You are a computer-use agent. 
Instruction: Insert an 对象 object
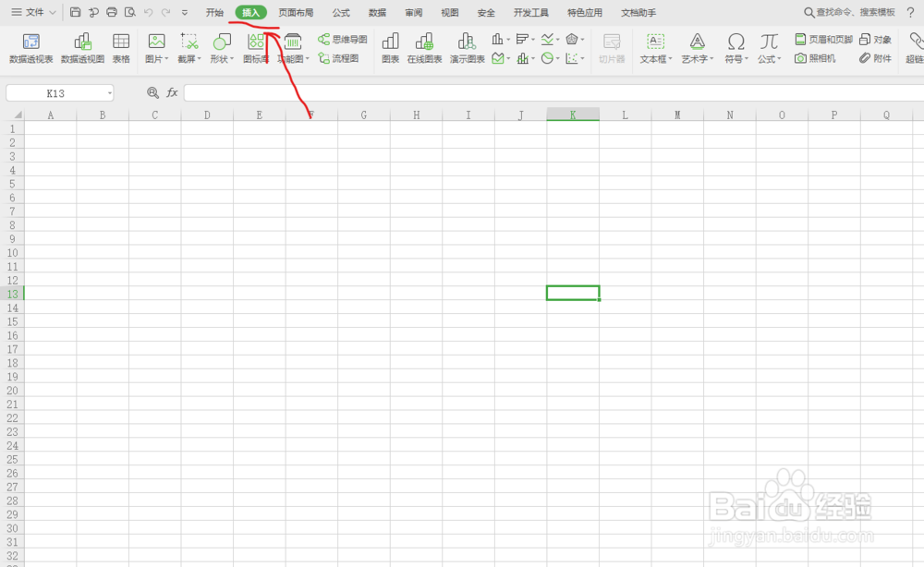point(875,40)
